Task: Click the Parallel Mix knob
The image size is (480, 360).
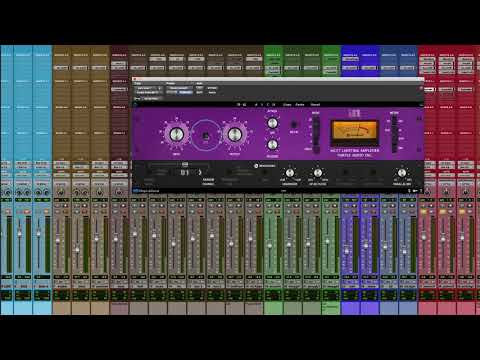Action: [402, 173]
